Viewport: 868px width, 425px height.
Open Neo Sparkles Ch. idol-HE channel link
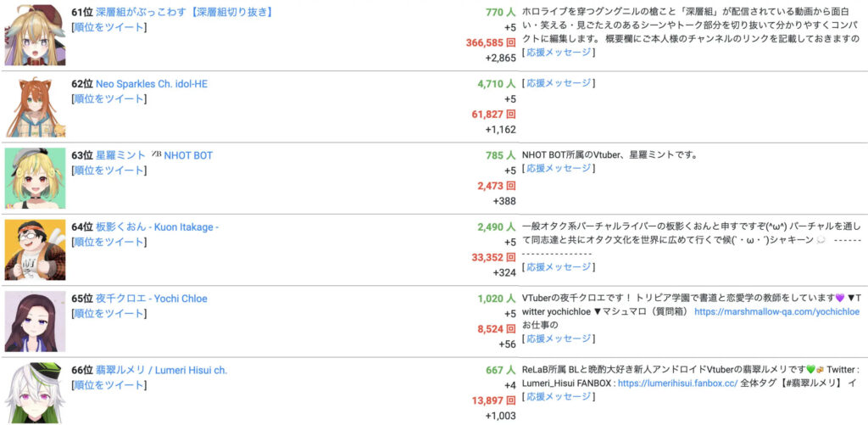[152, 84]
